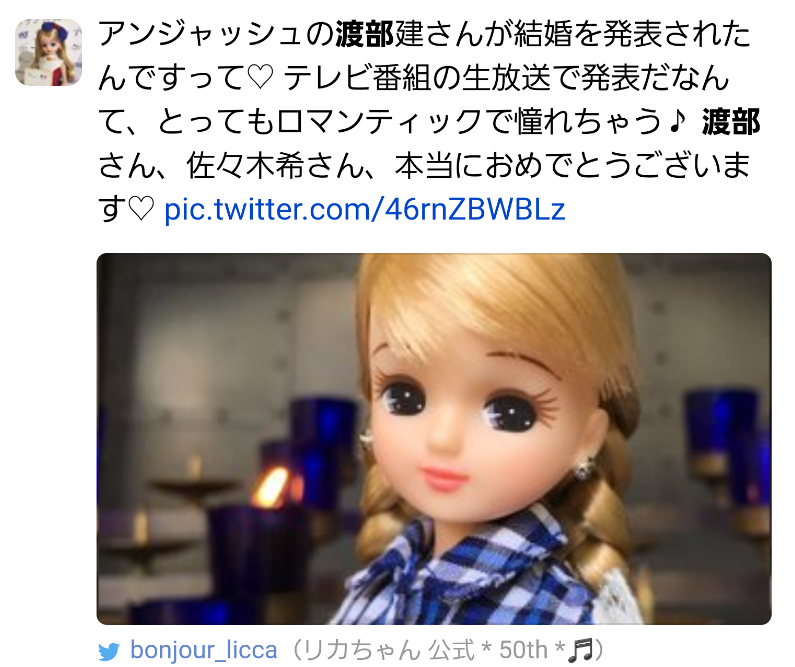Click the second bolded 渡部 keyword
Viewport: 795px width, 667px height.
tap(731, 122)
